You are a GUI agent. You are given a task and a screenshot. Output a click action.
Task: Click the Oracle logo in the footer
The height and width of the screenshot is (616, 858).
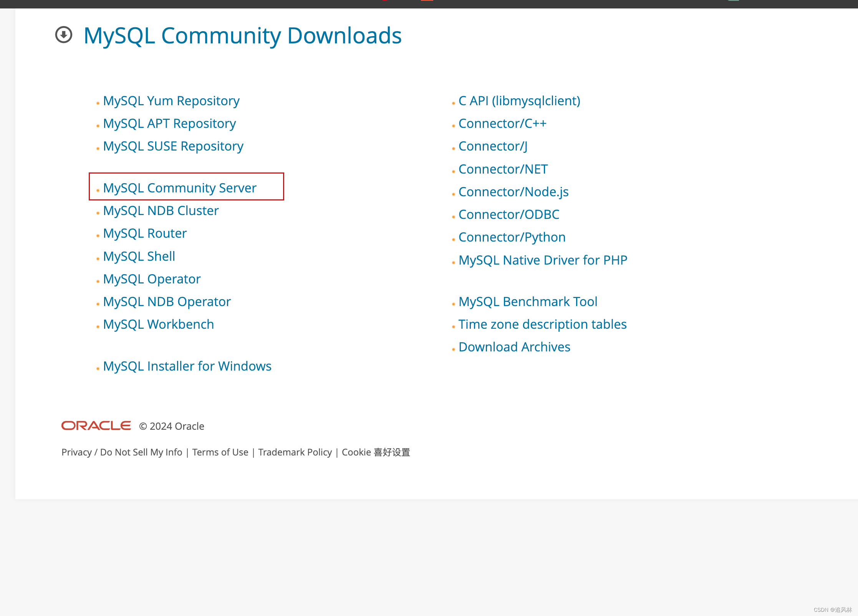(x=96, y=426)
